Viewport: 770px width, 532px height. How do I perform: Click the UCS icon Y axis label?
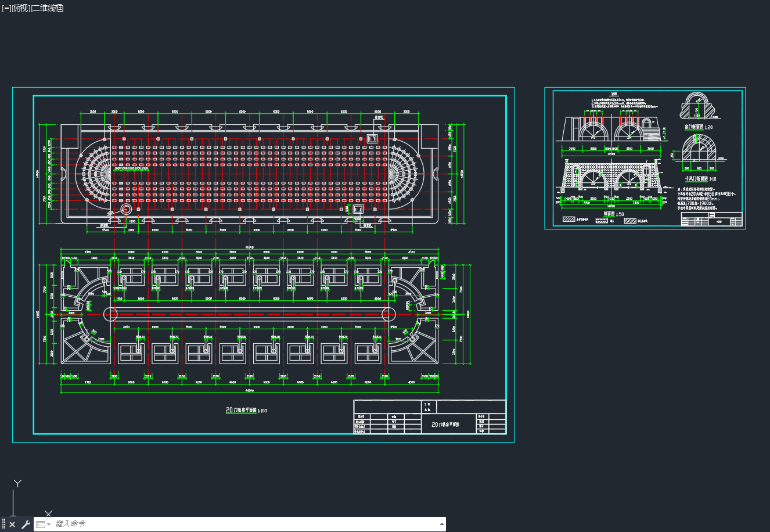click(18, 483)
